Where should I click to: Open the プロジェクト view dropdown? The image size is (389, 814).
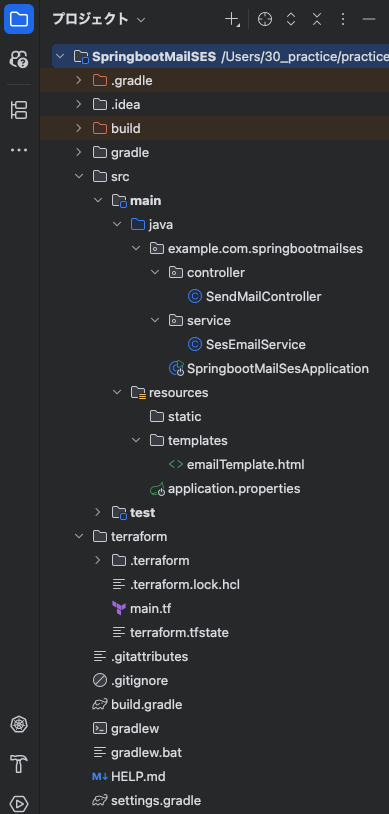99,20
